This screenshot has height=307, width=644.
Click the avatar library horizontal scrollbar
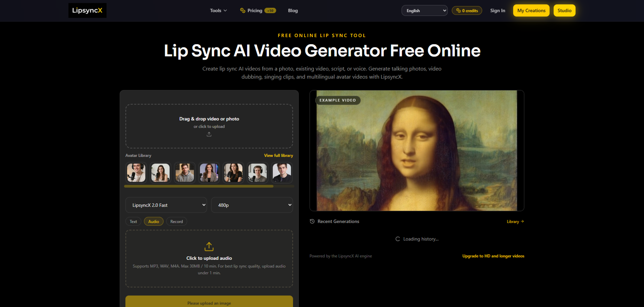coord(199,186)
